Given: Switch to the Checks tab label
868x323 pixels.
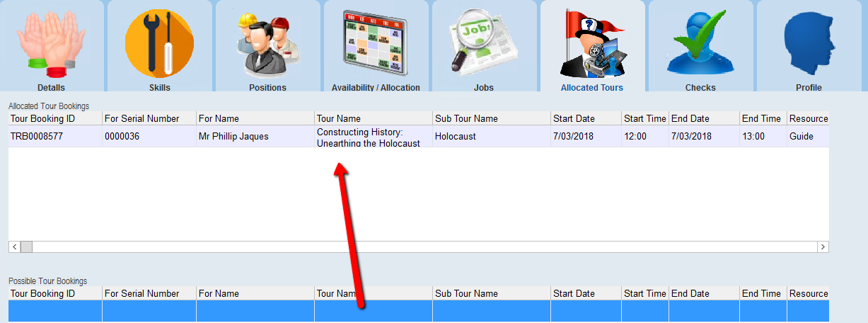Looking at the screenshot, I should 700,88.
